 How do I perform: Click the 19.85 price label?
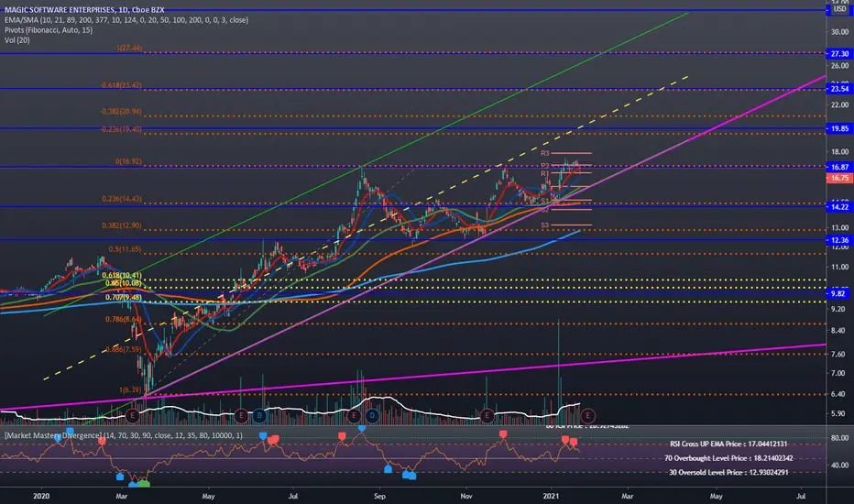839,128
